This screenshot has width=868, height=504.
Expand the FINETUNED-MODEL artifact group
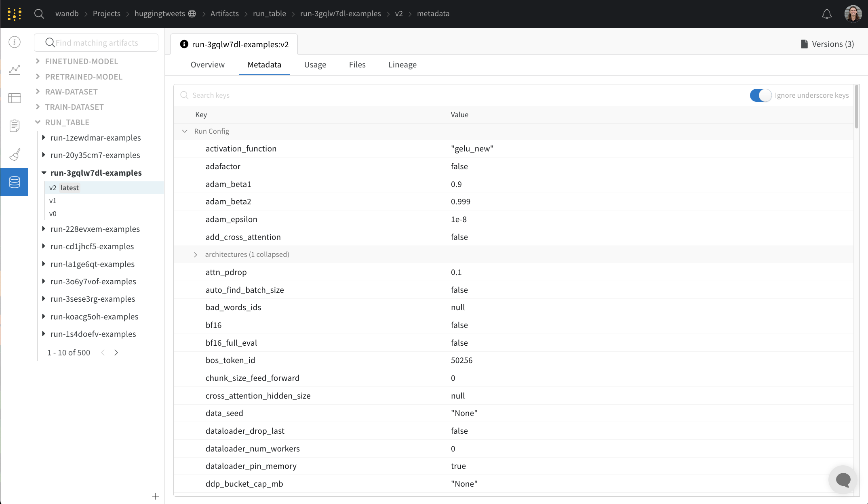(x=38, y=61)
